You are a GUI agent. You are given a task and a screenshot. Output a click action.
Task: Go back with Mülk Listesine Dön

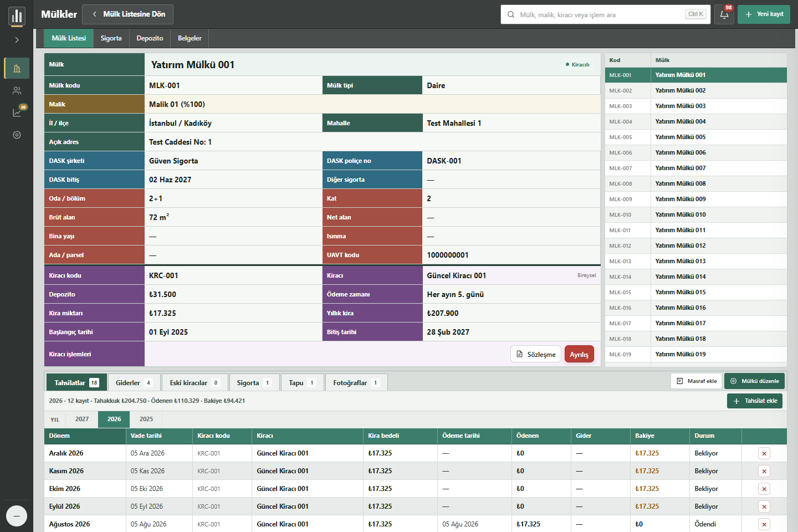[128, 14]
